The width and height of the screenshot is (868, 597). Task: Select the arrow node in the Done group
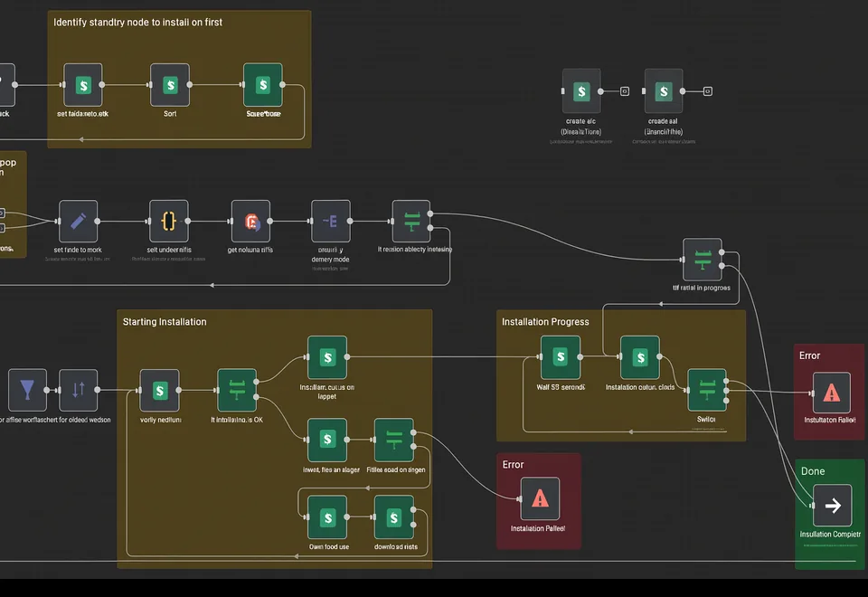click(x=832, y=505)
